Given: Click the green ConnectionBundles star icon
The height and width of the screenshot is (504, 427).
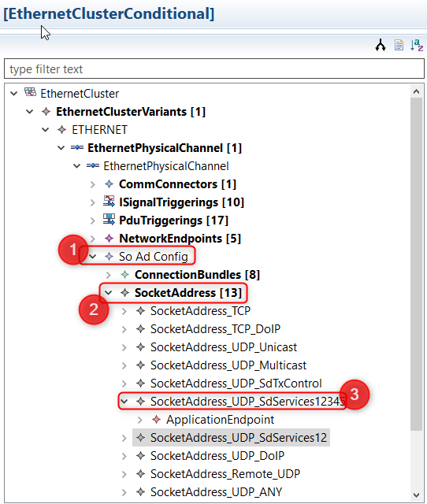Looking at the screenshot, I should (x=124, y=275).
